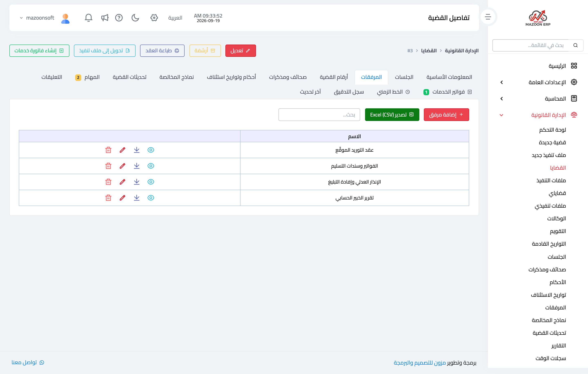Open لوحة التحكم in the sidebar
Viewport: 588px width, 374px height.
pos(552,130)
